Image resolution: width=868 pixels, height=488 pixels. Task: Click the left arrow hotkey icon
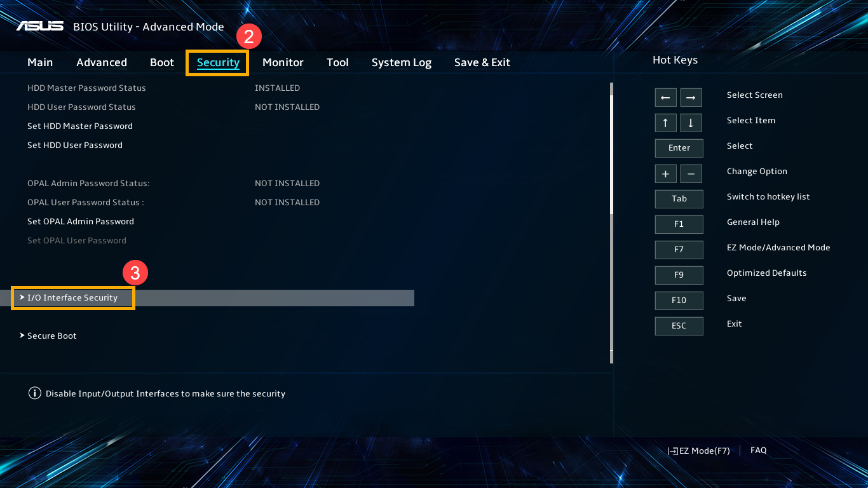pyautogui.click(x=665, y=97)
